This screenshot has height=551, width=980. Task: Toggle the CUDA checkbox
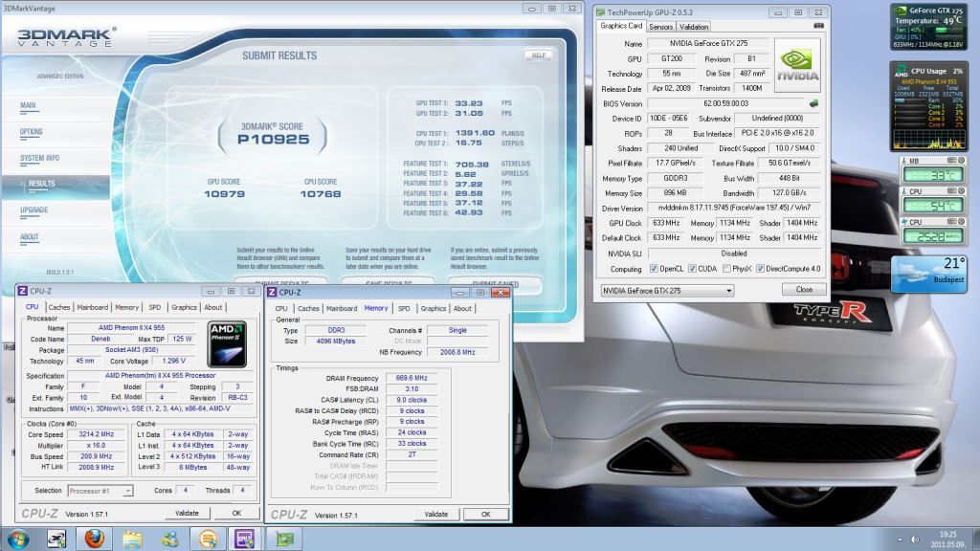coord(692,269)
